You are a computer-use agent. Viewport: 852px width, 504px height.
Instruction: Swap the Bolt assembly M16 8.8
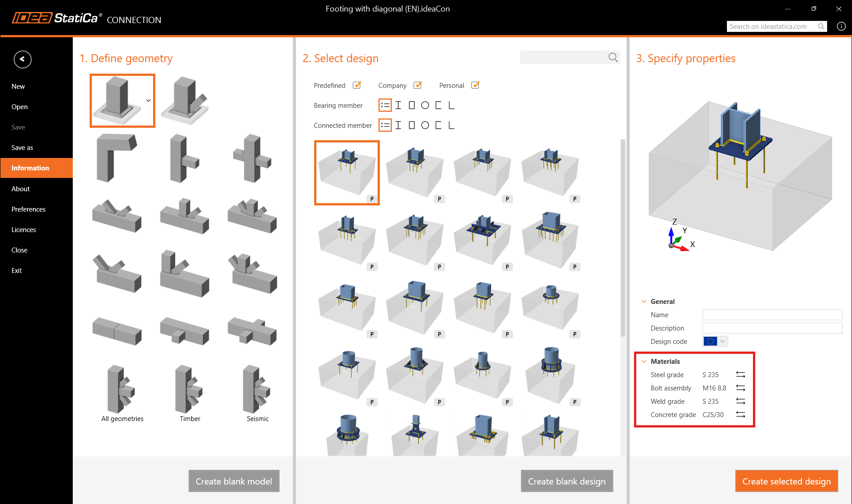coord(741,388)
